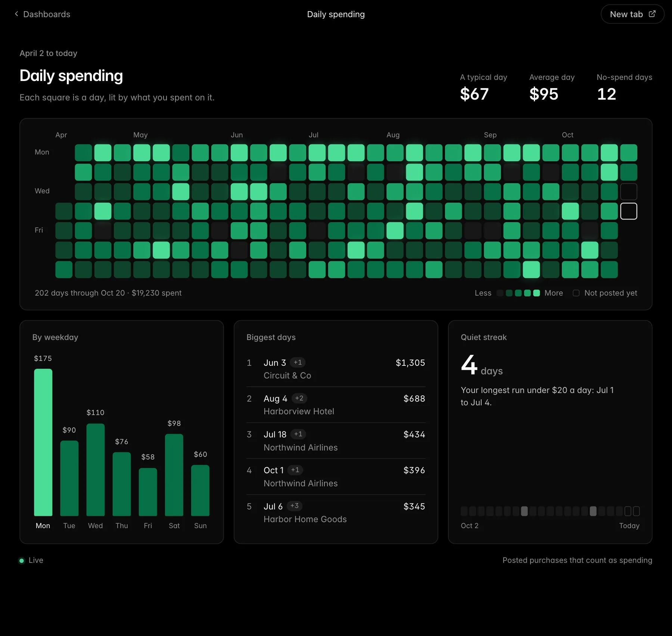Click the '202 days through Oct 20' summary
Image resolution: width=672 pixels, height=636 pixels.
point(108,293)
